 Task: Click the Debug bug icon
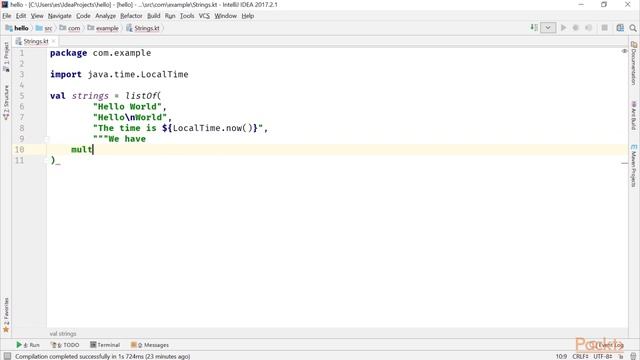[576, 28]
